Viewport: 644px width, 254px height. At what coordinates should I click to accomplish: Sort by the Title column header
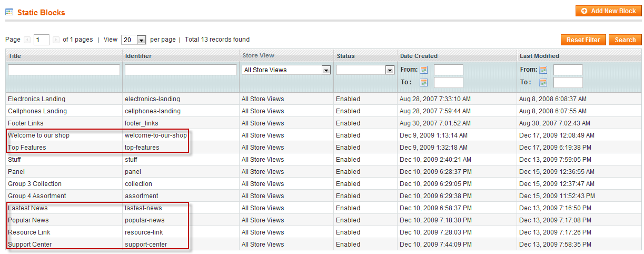point(14,56)
